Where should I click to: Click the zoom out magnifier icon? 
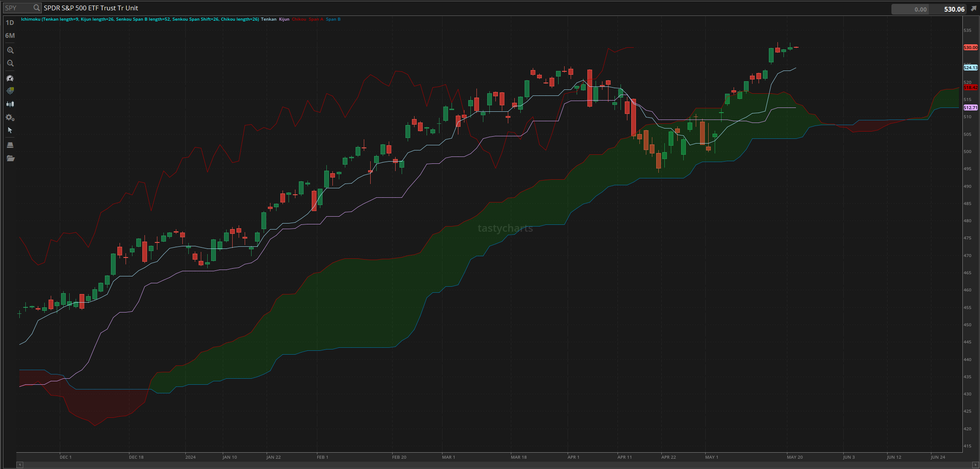10,63
